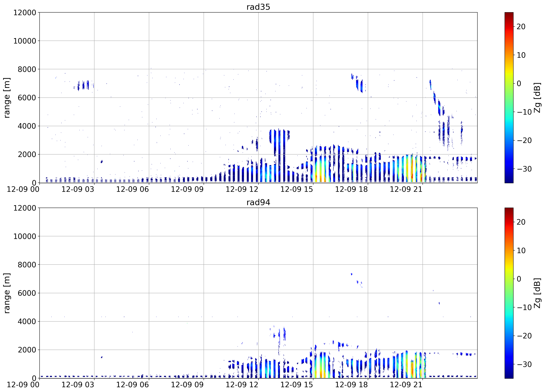
Task: Select the "6000" range tick on rad94
Action: pyautogui.click(x=27, y=293)
